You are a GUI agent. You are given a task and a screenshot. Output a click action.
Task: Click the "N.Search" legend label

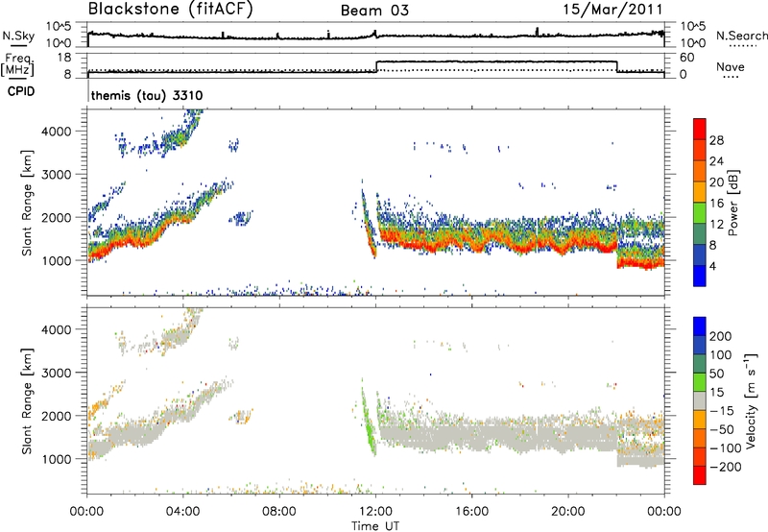click(741, 36)
